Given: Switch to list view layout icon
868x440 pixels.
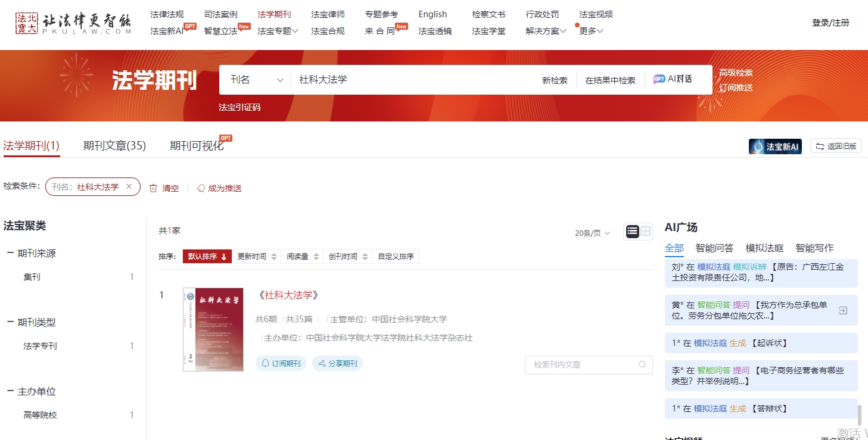Looking at the screenshot, I should coord(632,232).
